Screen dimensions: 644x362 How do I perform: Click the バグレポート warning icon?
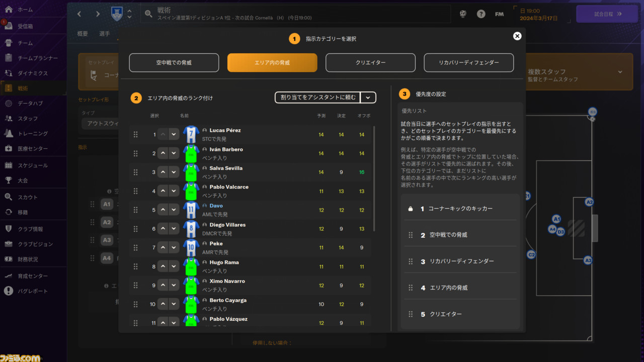(9, 291)
